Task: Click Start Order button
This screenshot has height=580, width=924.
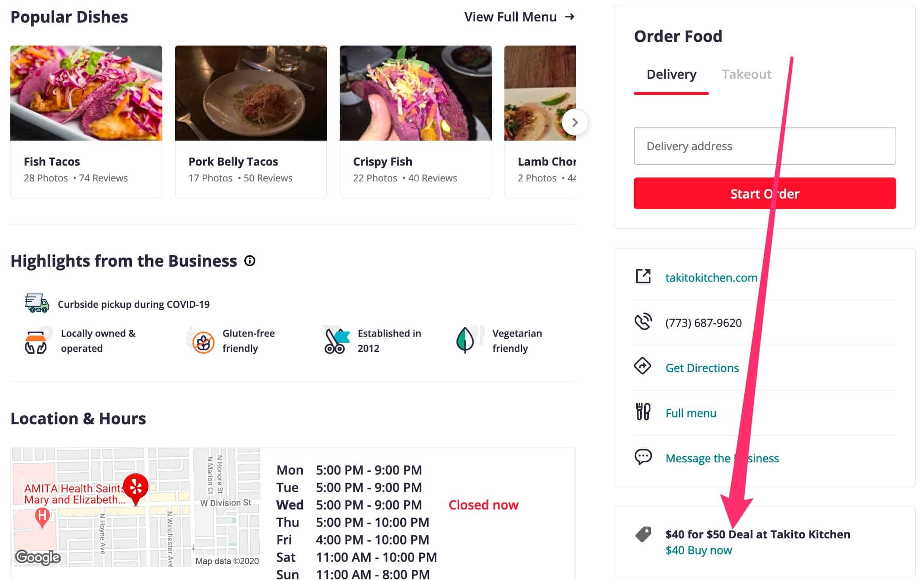Action: coord(765,193)
